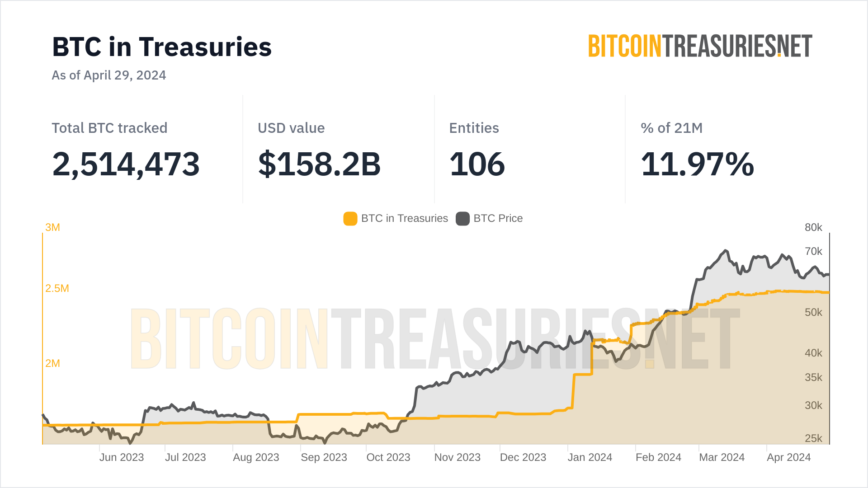Viewport: 868px width, 488px height.
Task: Click the 50k right axis label
Action: 813,312
